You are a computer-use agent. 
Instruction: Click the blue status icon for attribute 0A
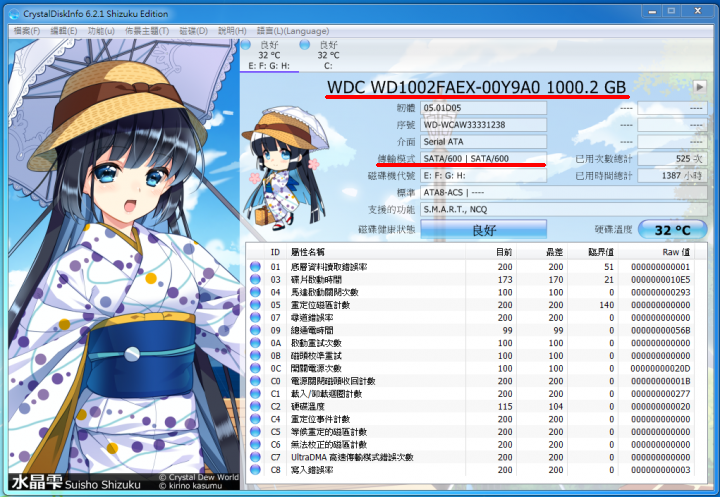[x=255, y=343]
